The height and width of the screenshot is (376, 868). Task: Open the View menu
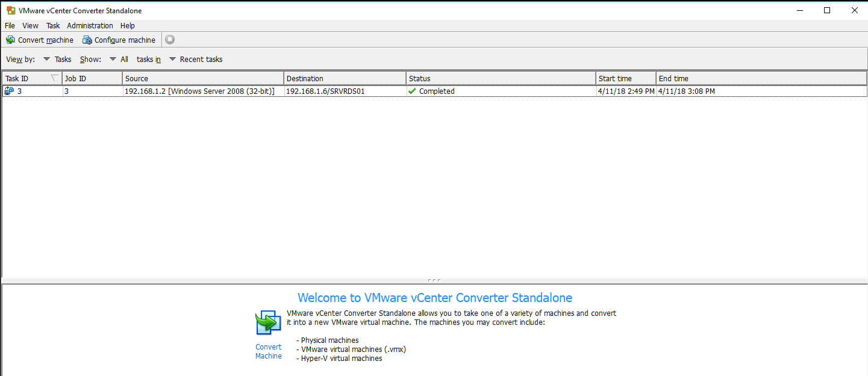[30, 25]
